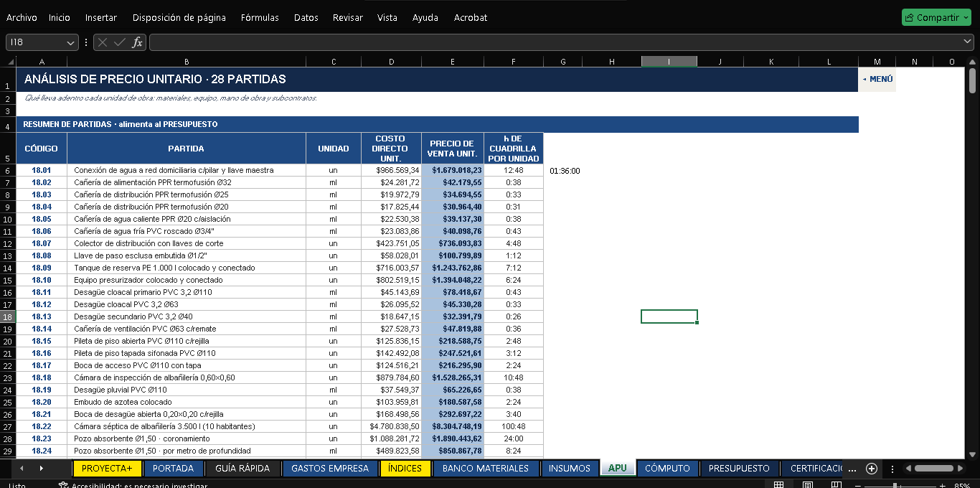Open the Name Box dropdown arrow

pyautogui.click(x=70, y=42)
